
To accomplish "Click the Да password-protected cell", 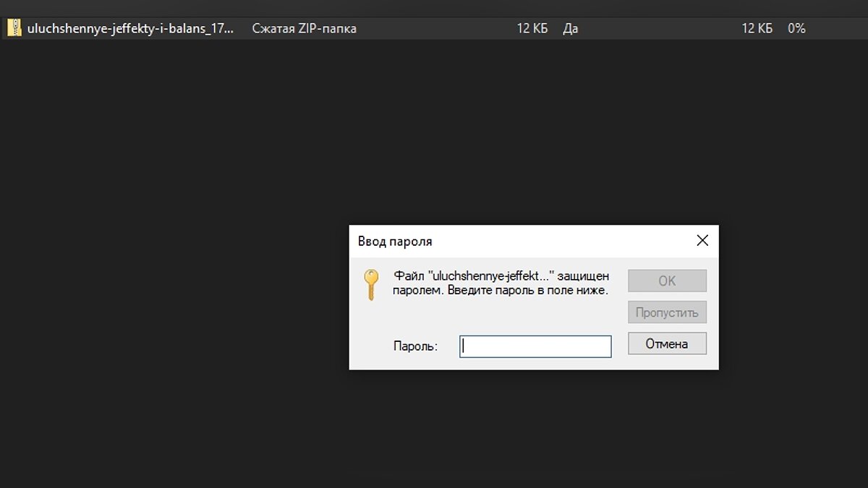I will click(570, 29).
